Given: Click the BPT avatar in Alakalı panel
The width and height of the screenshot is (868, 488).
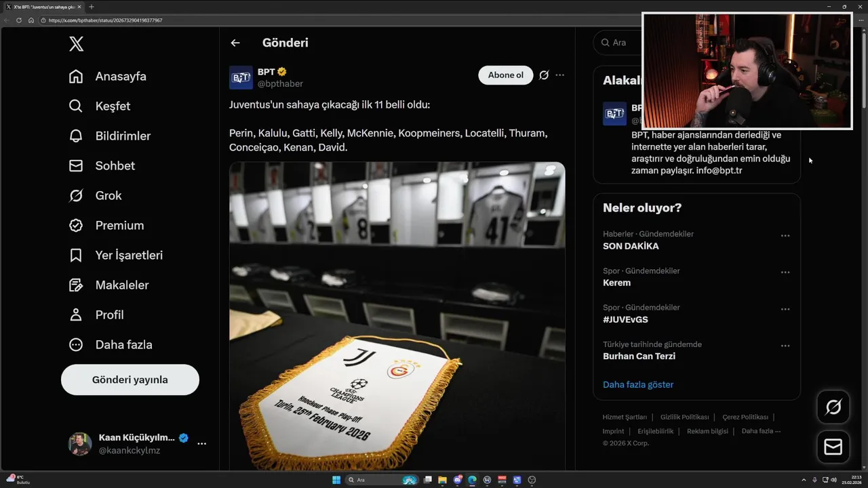Looking at the screenshot, I should click(614, 114).
